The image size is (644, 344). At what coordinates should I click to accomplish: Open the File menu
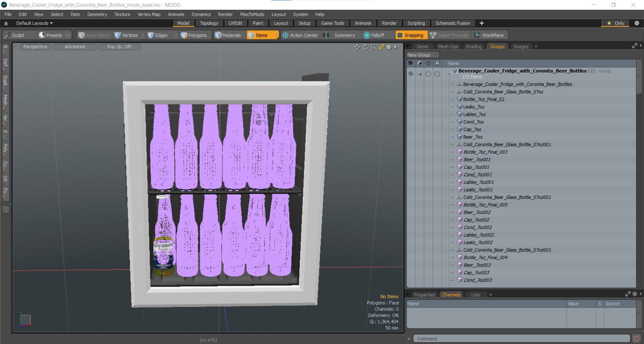point(8,14)
